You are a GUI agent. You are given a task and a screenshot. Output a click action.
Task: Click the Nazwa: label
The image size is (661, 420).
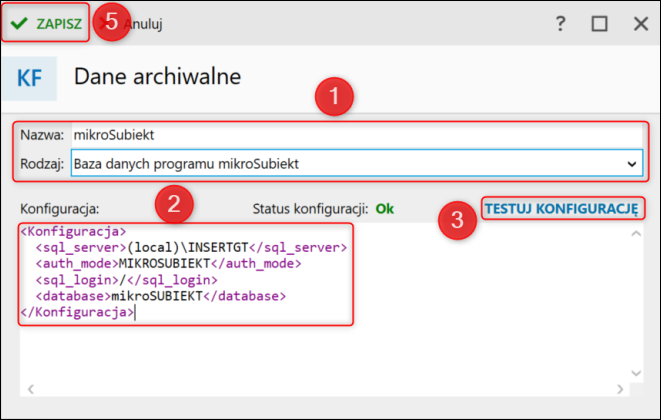click(x=42, y=135)
